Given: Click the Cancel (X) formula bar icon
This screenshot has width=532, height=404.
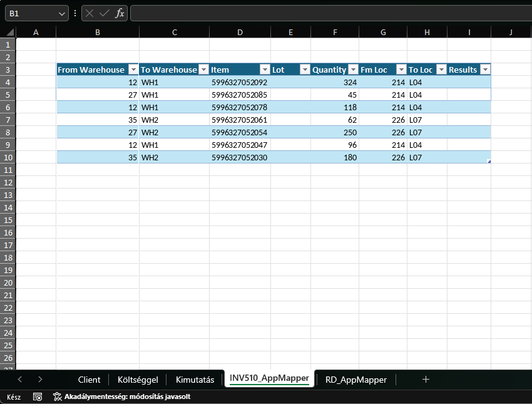Looking at the screenshot, I should pyautogui.click(x=90, y=13).
